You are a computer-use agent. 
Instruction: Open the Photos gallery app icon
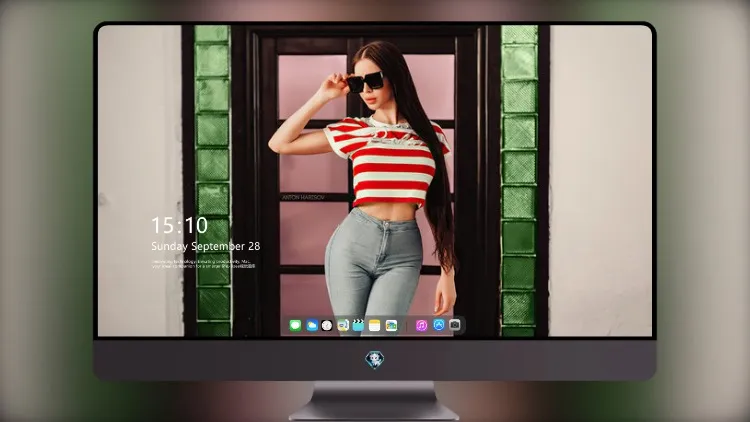click(391, 325)
